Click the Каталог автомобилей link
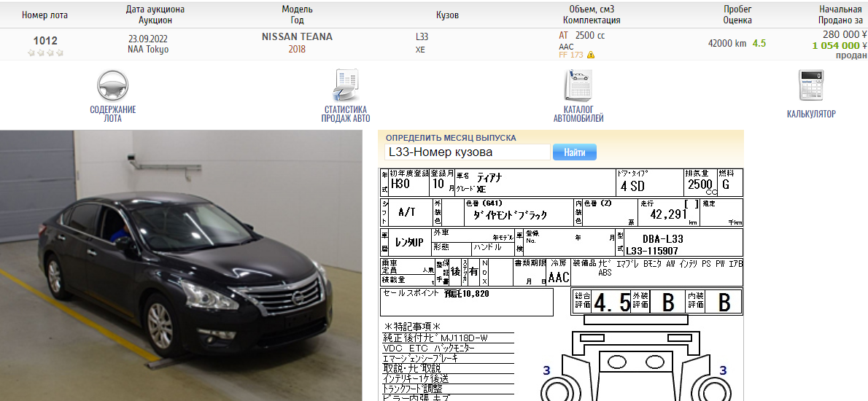Image resolution: width=868 pixels, height=401 pixels. [x=578, y=114]
